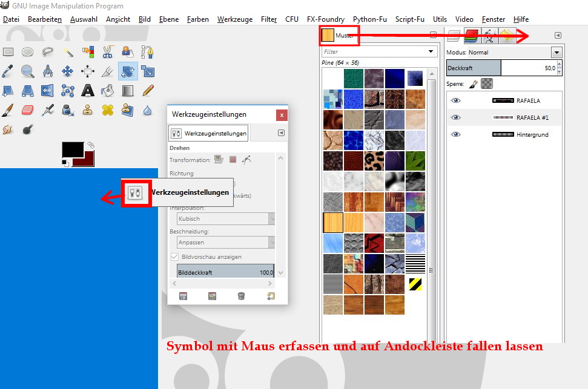Select the Rectangle Select tool
Image resolution: width=588 pixels, height=389 pixels.
coord(8,51)
